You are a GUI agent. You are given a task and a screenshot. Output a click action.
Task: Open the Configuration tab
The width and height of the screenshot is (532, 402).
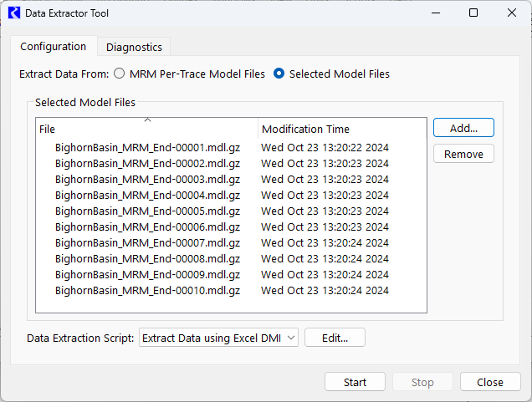(x=54, y=47)
